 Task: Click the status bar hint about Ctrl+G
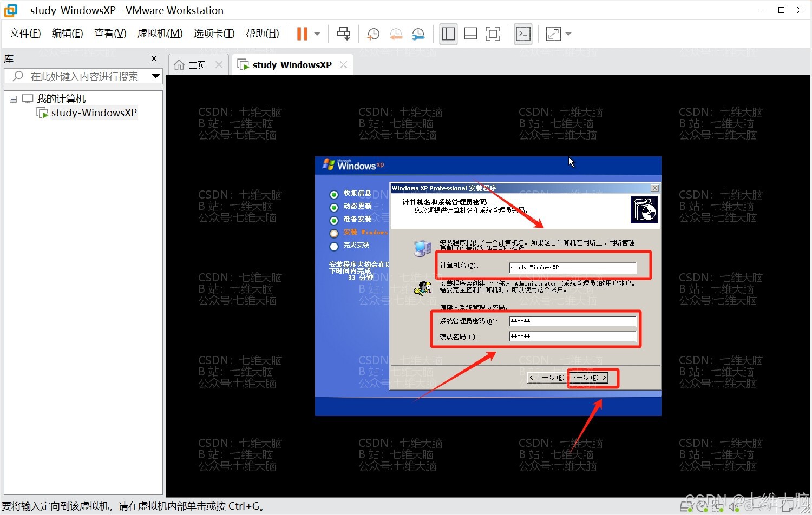point(134,506)
